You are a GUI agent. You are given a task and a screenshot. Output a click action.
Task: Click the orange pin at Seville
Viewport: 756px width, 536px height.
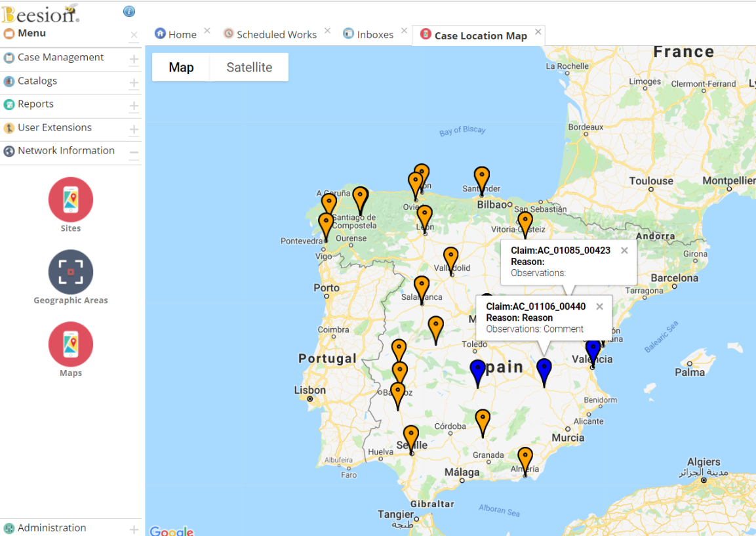tap(411, 437)
